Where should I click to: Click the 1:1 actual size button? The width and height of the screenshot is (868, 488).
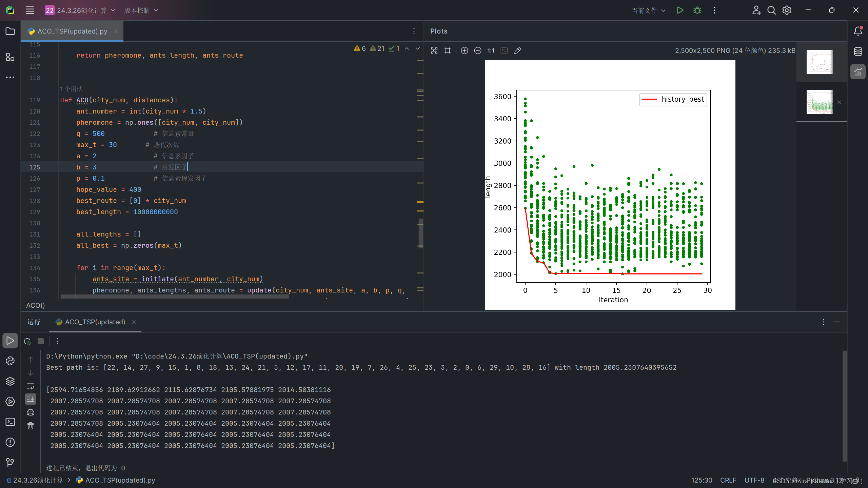coord(491,50)
